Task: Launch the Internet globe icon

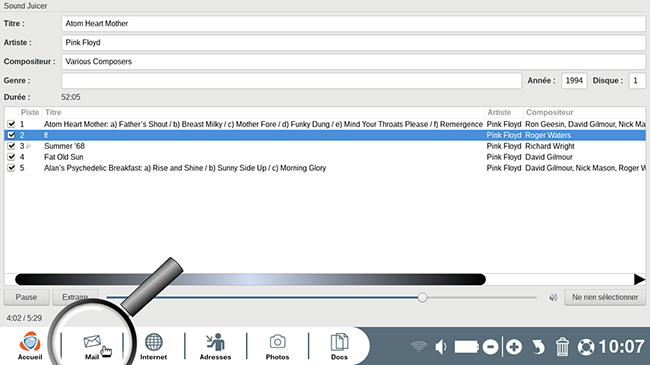Action: click(153, 346)
